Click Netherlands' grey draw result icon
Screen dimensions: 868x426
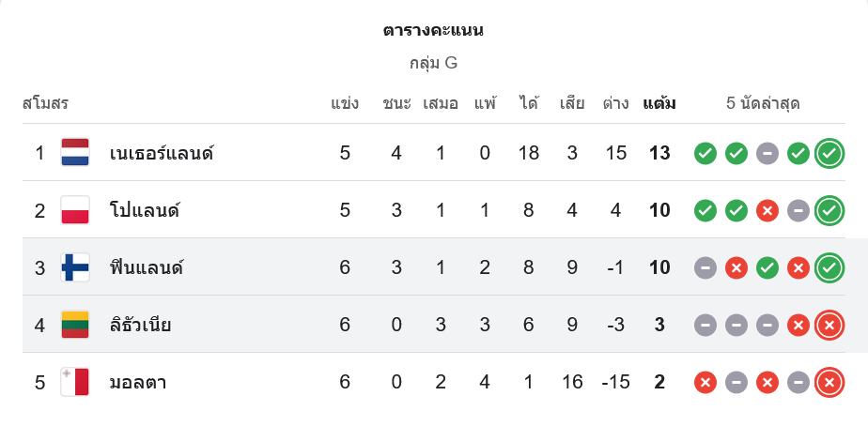coord(767,153)
